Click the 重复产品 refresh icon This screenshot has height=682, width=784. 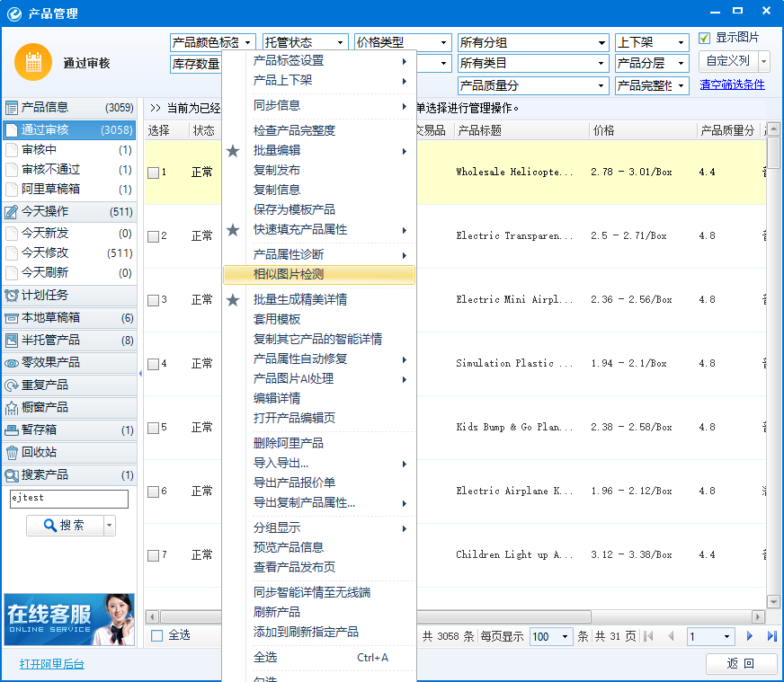(12, 385)
